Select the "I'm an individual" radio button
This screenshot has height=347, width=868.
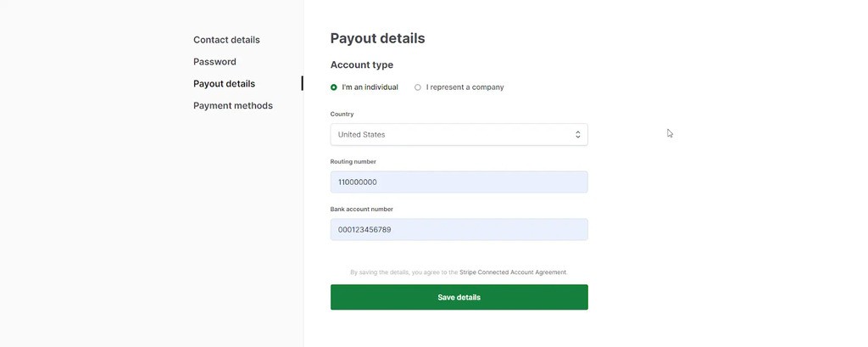334,87
